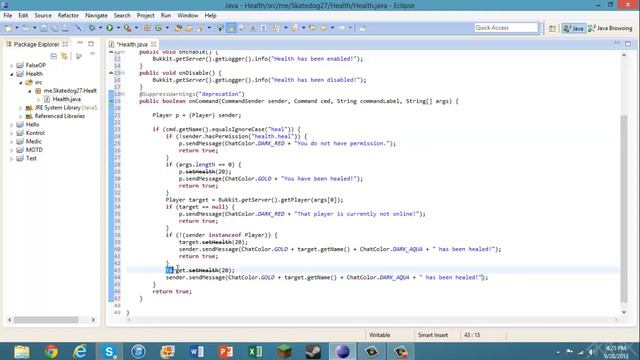Expand the FalseOP project

pyautogui.click(x=11, y=65)
